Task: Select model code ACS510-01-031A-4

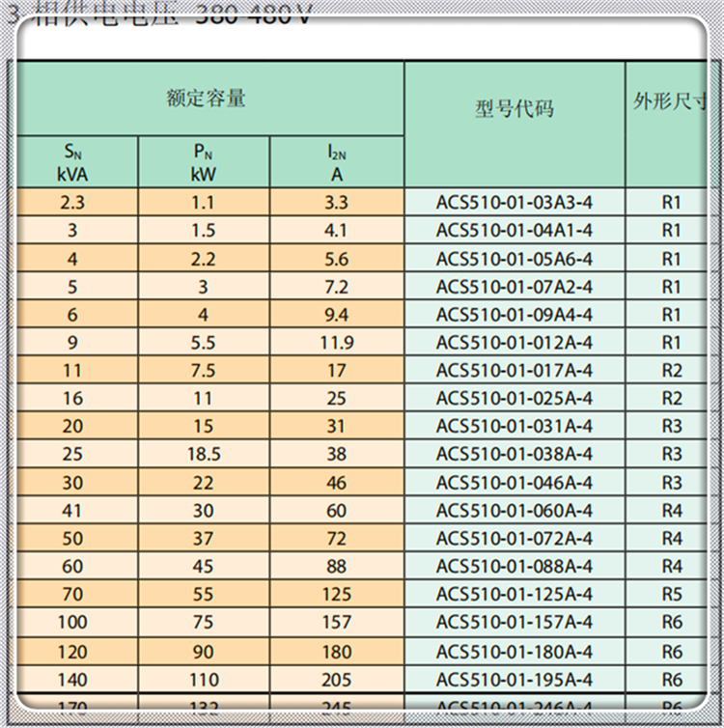Action: click(515, 426)
